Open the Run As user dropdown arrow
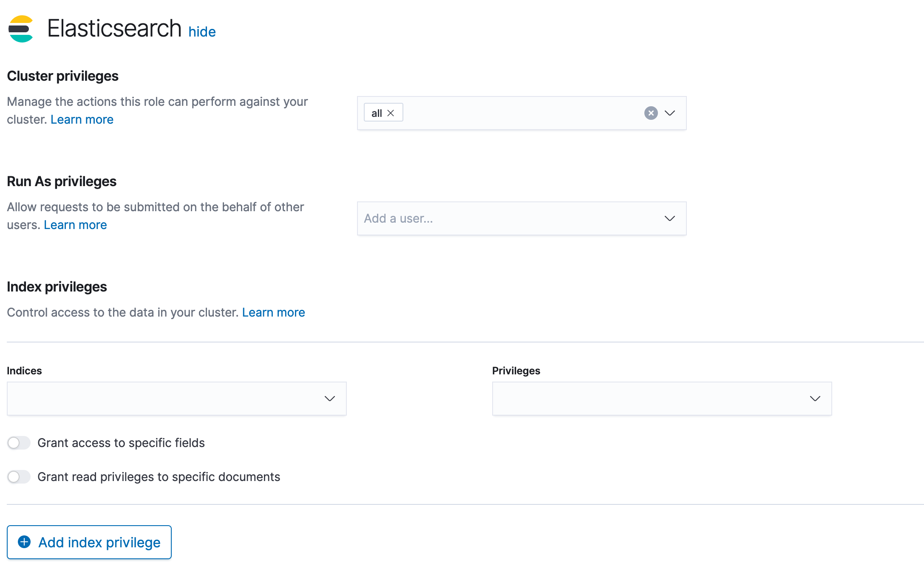 click(x=670, y=218)
